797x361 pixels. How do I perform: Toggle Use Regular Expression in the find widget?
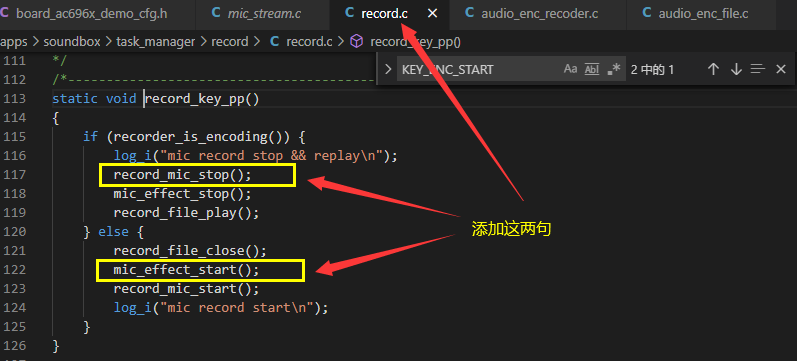614,69
